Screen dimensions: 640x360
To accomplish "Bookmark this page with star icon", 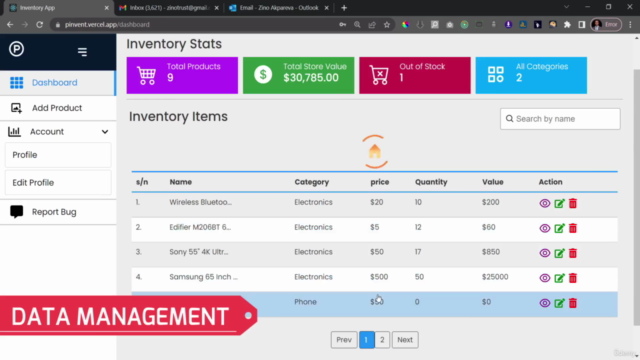I will (387, 24).
